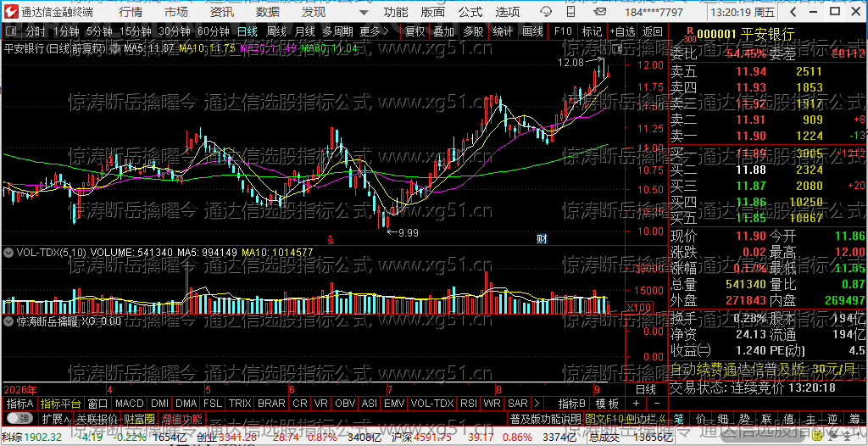
Task: Collapse the VOL-TDX indicator panel chevron
Action: [x=8, y=253]
